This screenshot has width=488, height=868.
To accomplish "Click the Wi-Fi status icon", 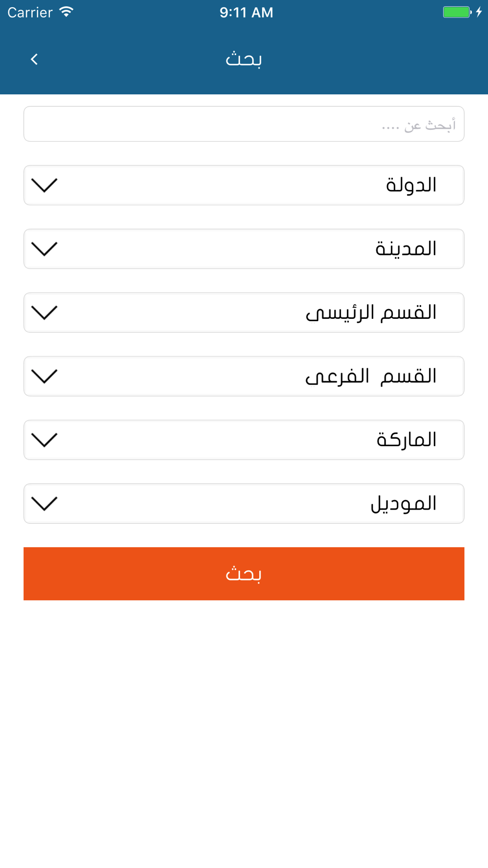I will coord(66,12).
